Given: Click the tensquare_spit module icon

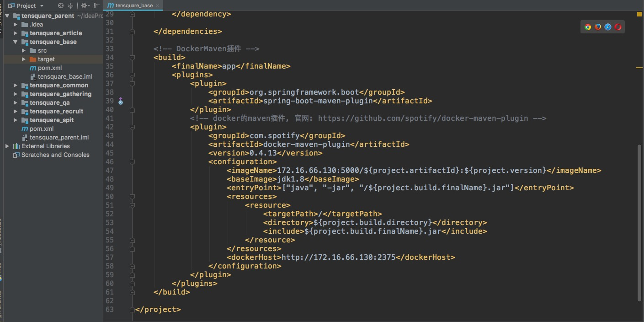Looking at the screenshot, I should click(25, 120).
